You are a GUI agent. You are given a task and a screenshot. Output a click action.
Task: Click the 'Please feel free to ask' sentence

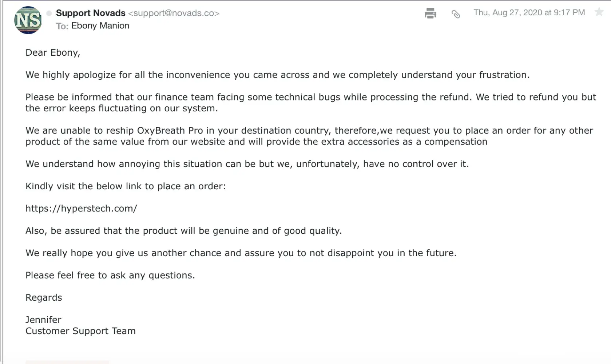point(110,276)
